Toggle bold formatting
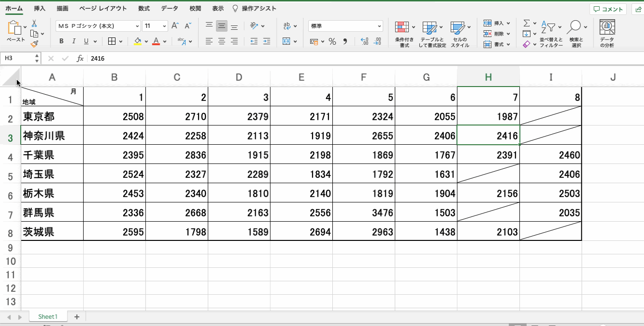Viewport: 644px width, 326px height. pos(61,41)
